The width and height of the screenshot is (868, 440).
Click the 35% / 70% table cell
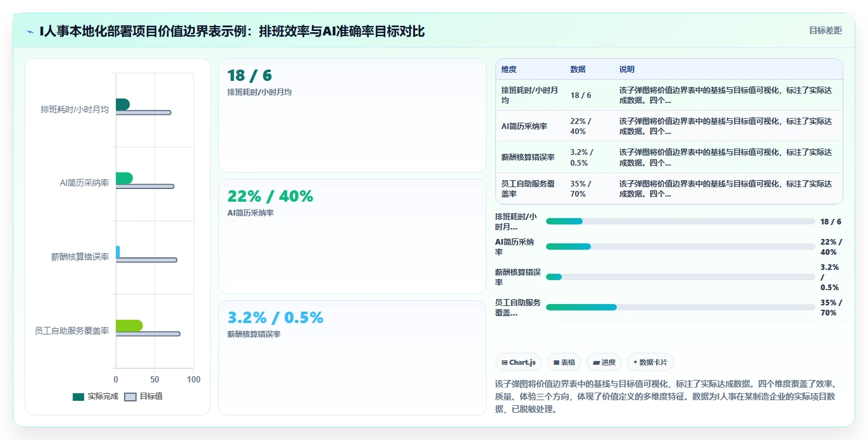[581, 188]
